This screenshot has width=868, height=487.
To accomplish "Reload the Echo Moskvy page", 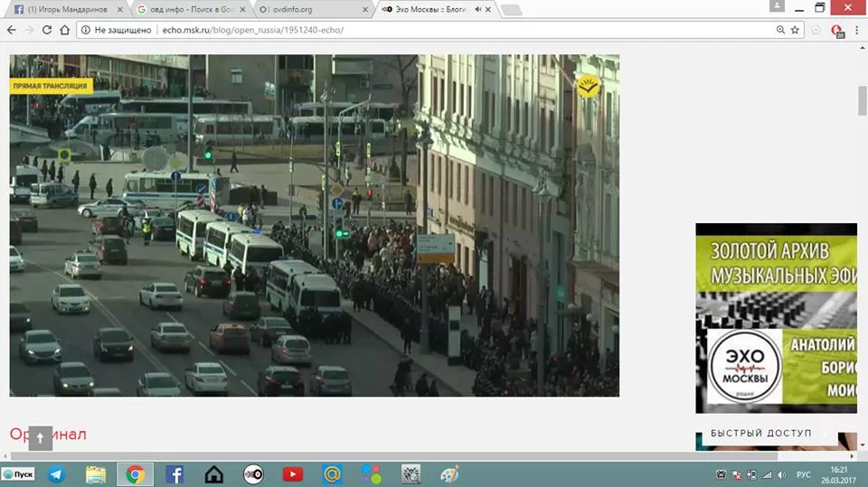I will 47,30.
